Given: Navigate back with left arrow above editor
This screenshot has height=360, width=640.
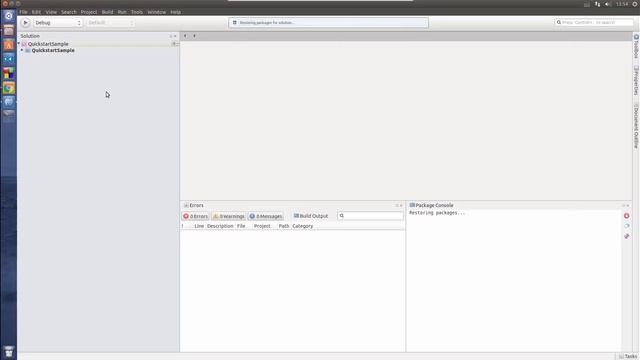Looking at the screenshot, I should 185,36.
